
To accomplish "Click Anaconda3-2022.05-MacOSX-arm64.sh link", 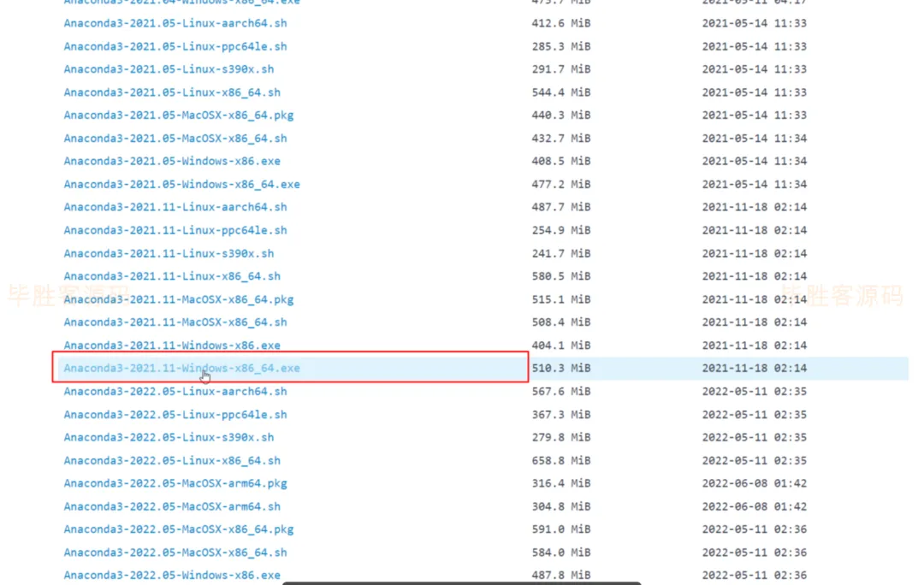I will [x=172, y=506].
